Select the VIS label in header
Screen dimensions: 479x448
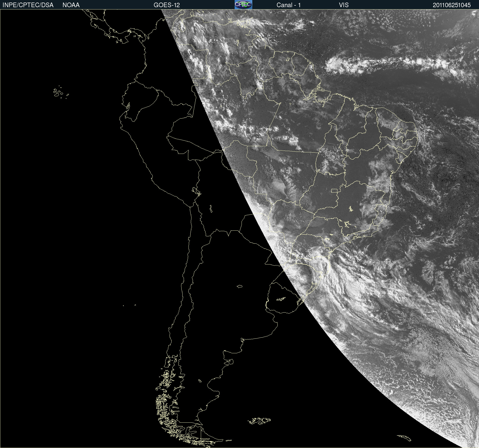343,5
